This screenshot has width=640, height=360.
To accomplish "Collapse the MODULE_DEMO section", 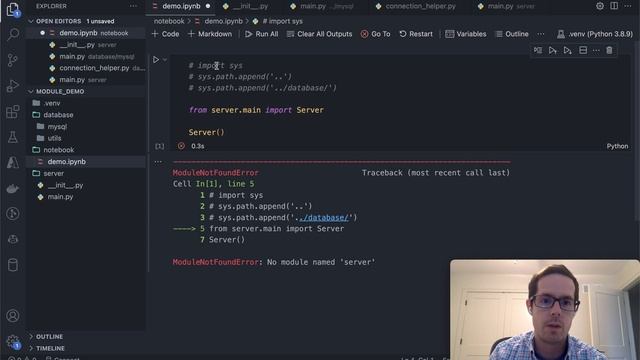I will tap(60, 91).
